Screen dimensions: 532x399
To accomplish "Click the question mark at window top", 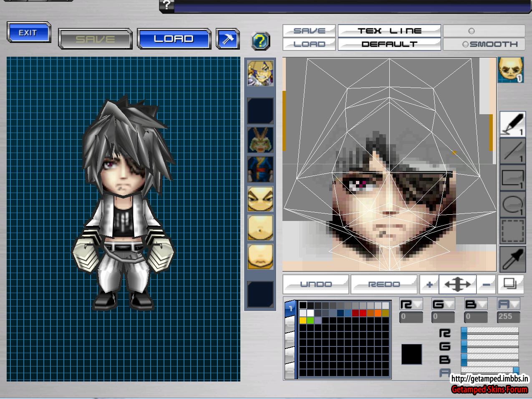I will [x=167, y=5].
